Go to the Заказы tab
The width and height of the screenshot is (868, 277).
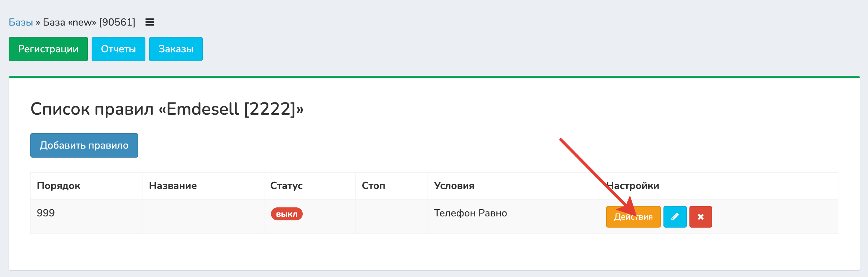click(176, 49)
